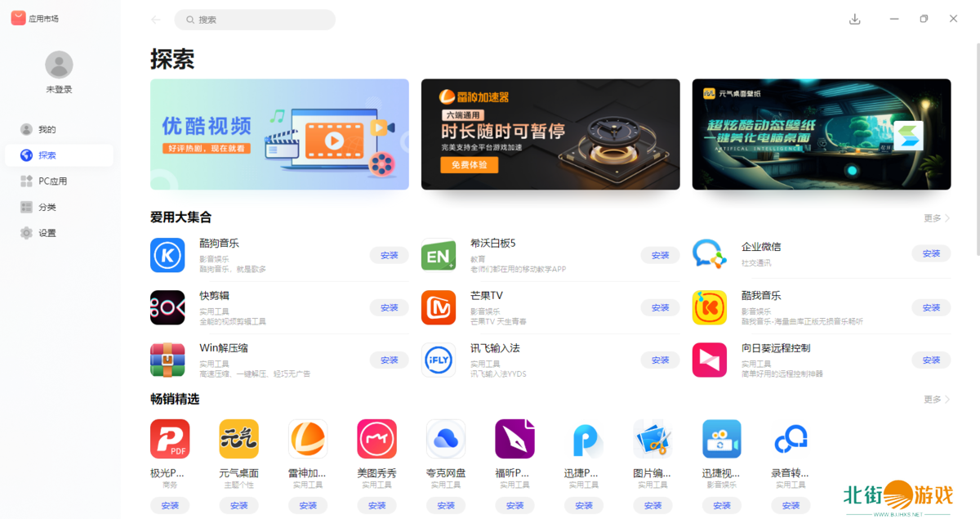The image size is (980, 519).
Task: Open 分类 in the sidebar
Action: pyautogui.click(x=47, y=208)
